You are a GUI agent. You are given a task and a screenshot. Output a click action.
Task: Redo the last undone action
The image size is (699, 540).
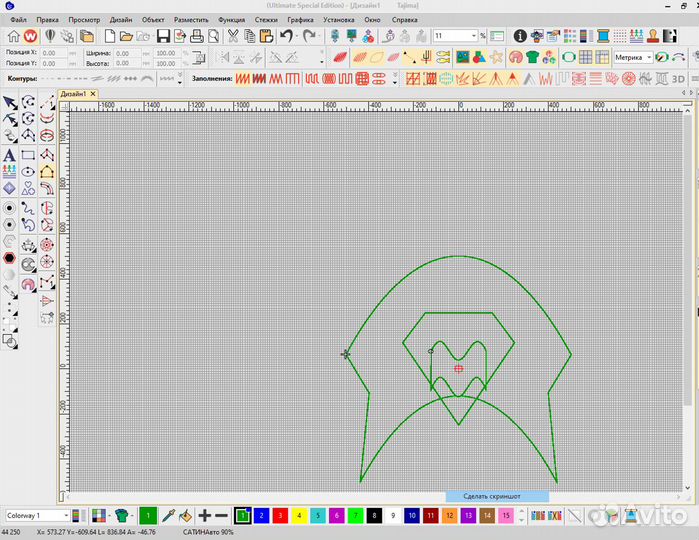308,36
